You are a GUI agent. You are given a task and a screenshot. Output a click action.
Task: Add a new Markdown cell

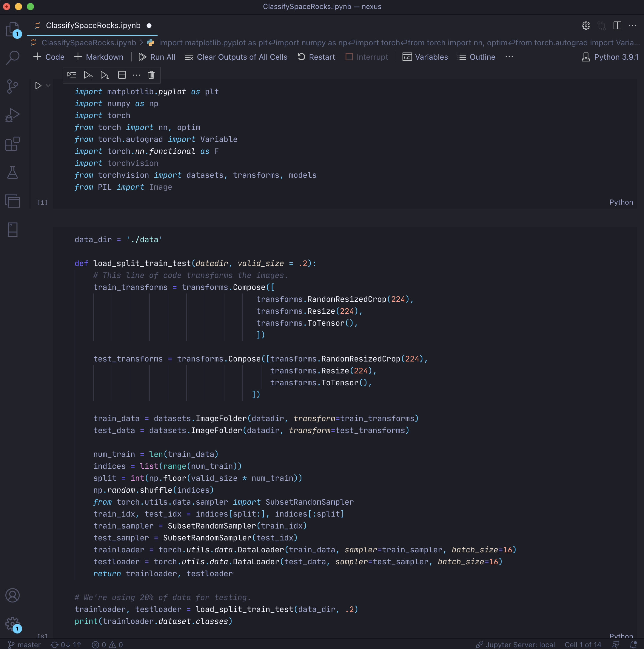(x=98, y=57)
